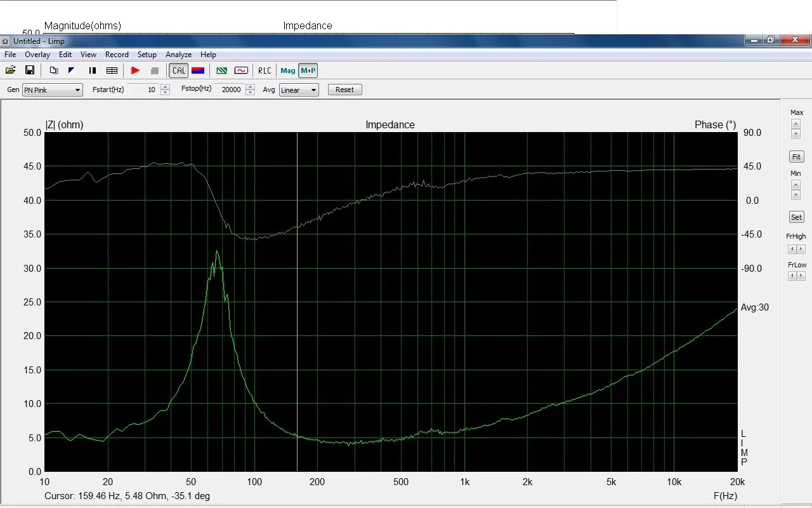Open the Setup menu
The image size is (812, 508).
pyautogui.click(x=147, y=55)
